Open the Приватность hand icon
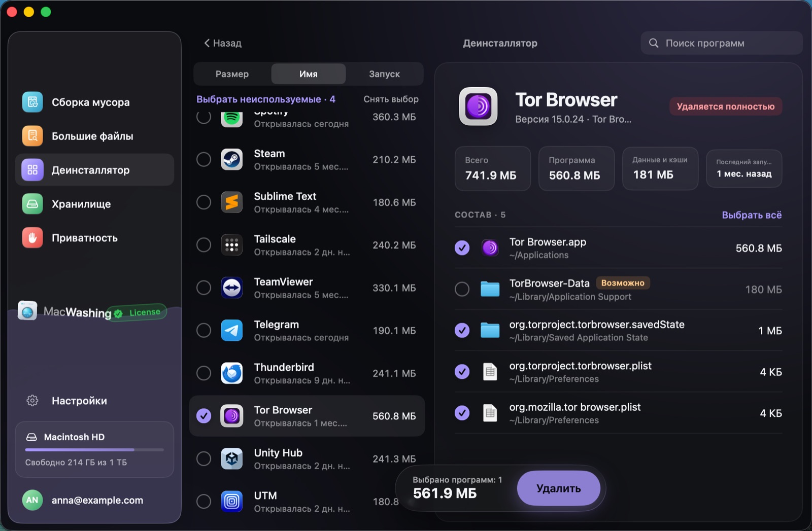 tap(32, 238)
